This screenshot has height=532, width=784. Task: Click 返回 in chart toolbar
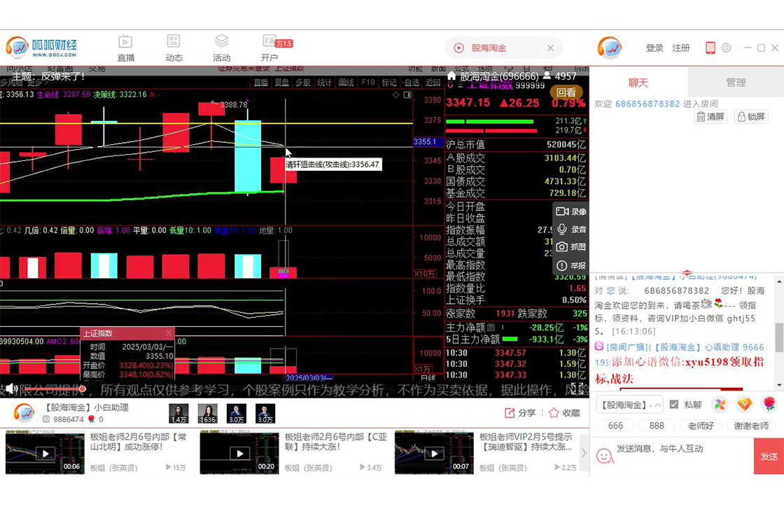[x=433, y=83]
